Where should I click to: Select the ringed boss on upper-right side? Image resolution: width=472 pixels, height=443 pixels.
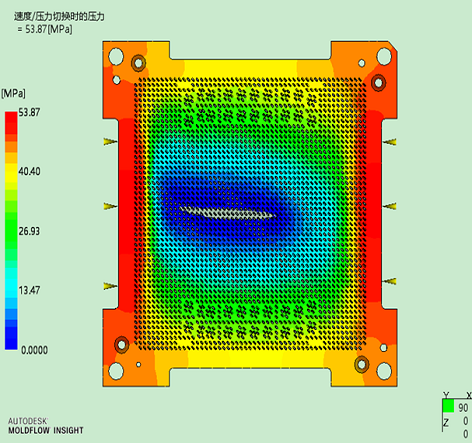pyautogui.click(x=378, y=82)
